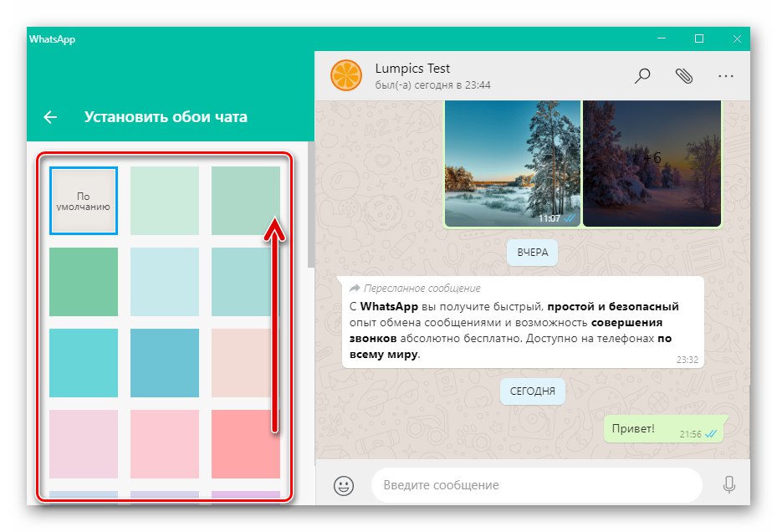Screen dimensions: 777x532
Task: Close the WhatsApp window
Action: [x=737, y=38]
